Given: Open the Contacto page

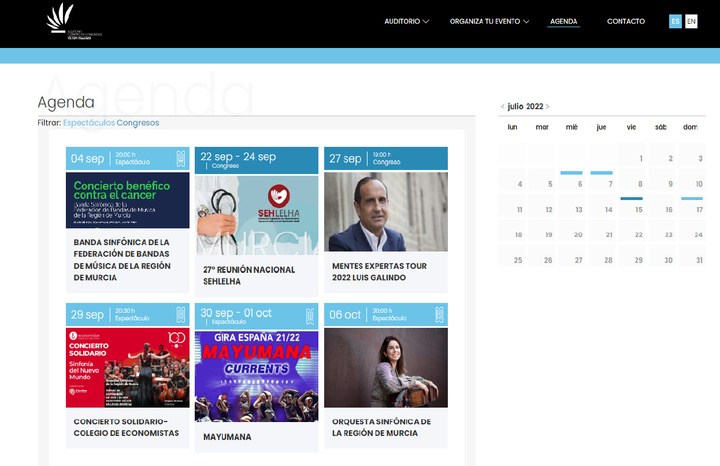Looking at the screenshot, I should (x=625, y=21).
